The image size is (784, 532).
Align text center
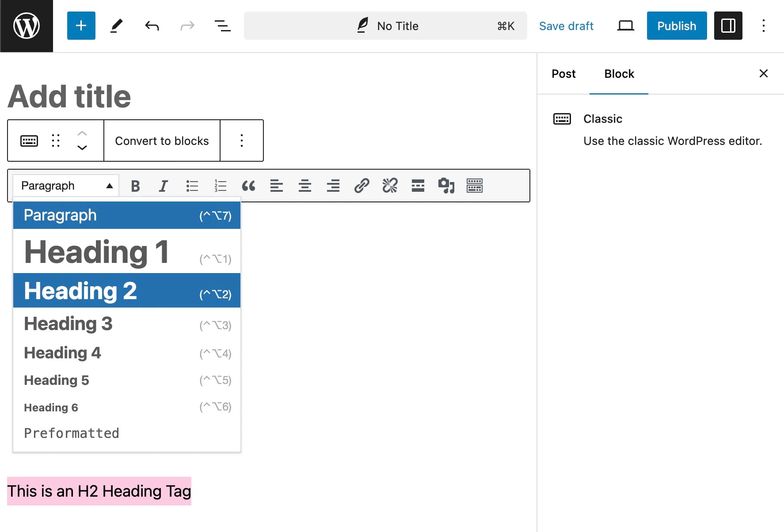(x=305, y=186)
